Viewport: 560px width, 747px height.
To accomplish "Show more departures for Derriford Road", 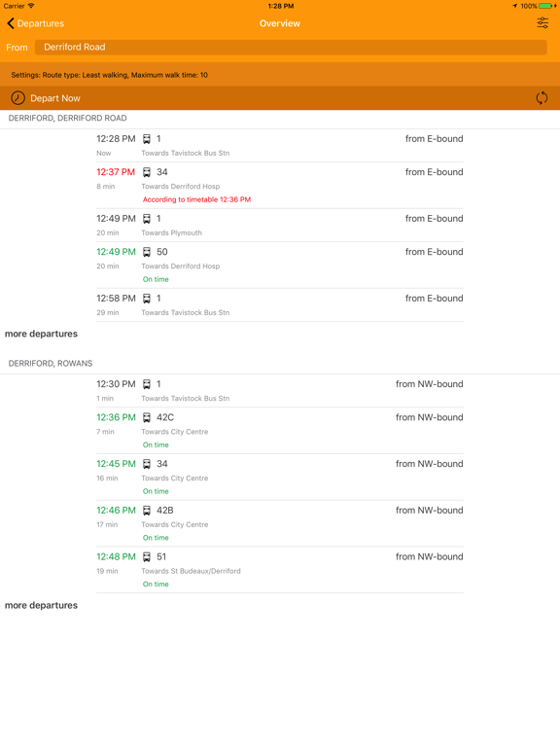I will click(41, 334).
